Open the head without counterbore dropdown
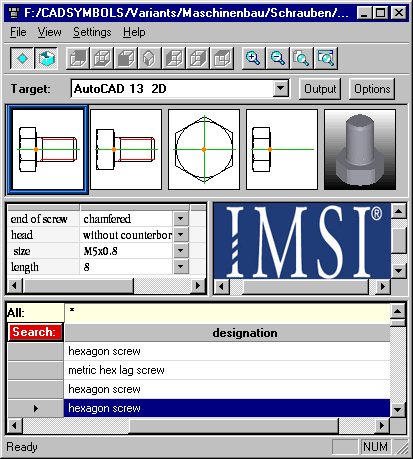Image resolution: width=413 pixels, height=459 pixels. [x=181, y=235]
